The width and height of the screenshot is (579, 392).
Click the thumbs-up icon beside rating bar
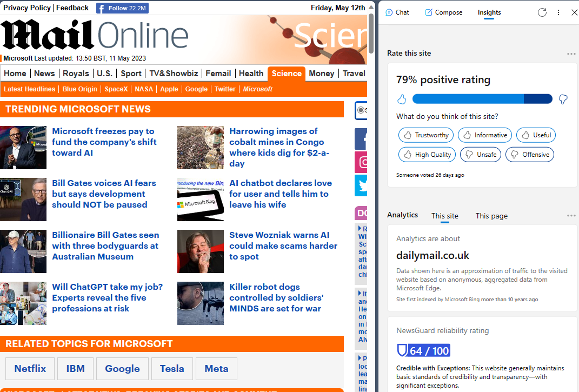(402, 99)
